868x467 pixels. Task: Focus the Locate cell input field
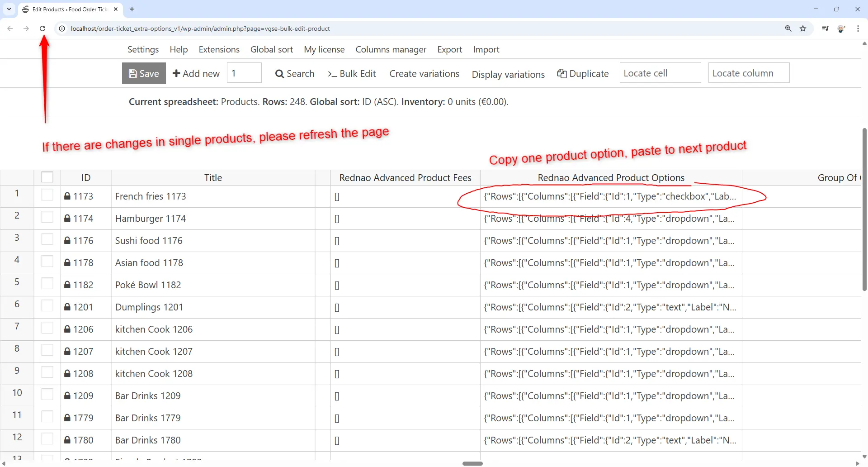660,73
